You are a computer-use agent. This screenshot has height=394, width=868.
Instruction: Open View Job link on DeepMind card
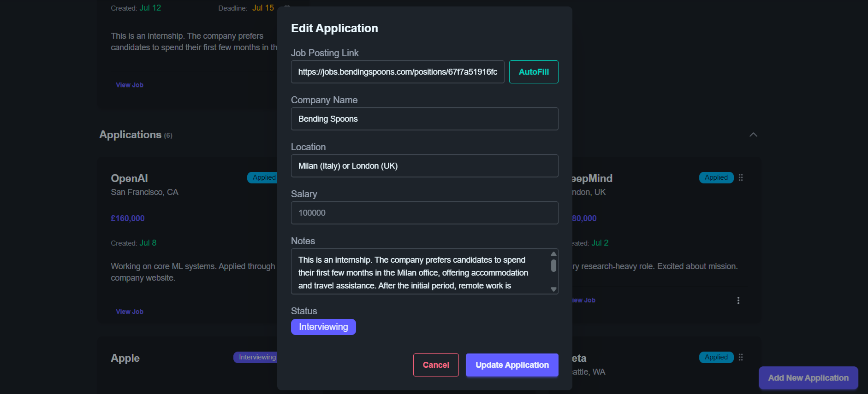(583, 300)
